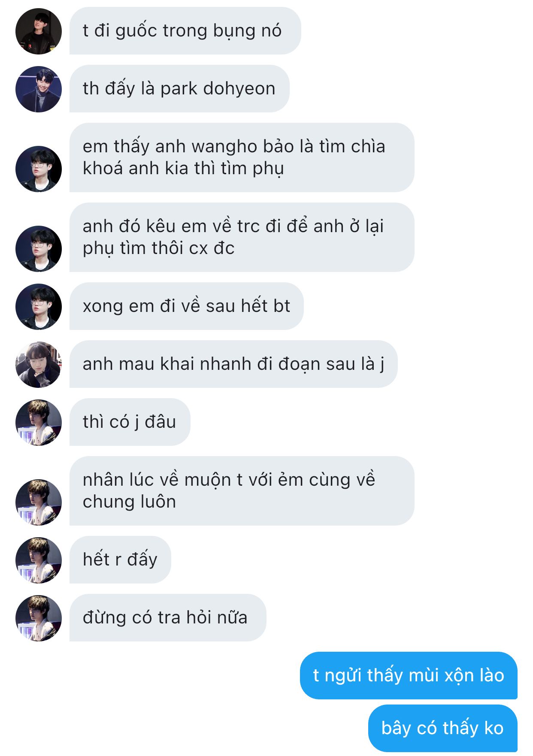Tap avatar beside 'em thấy anh wangho' message
The width and height of the screenshot is (533, 756).
39,169
